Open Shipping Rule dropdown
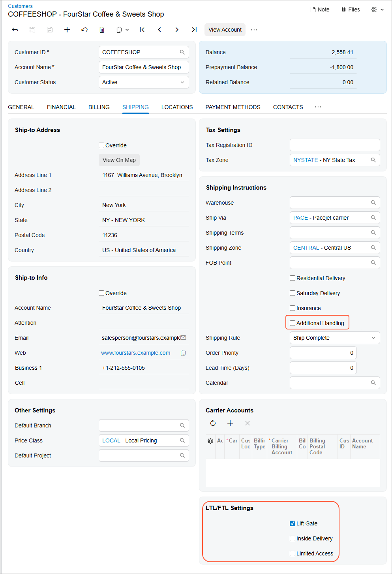This screenshot has height=574, width=392. coord(373,338)
